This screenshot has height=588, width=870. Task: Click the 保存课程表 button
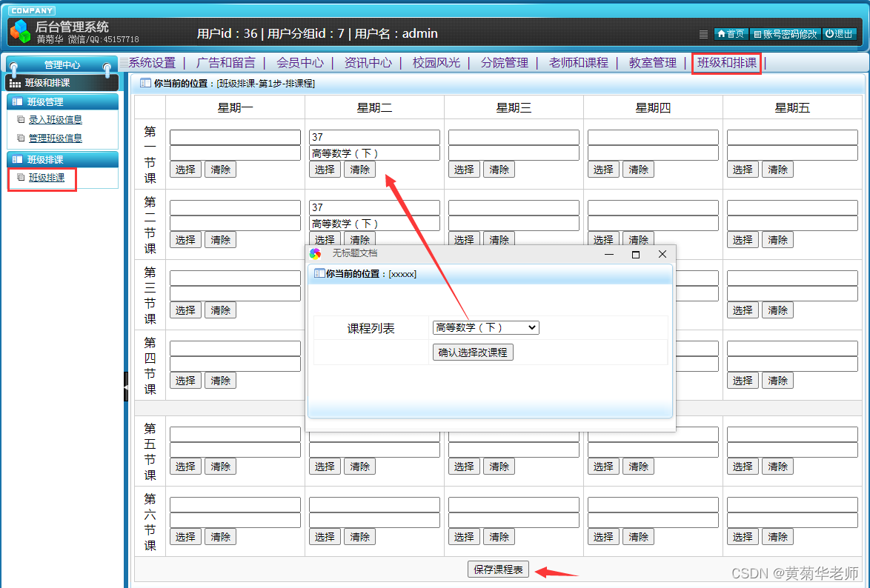pos(498,569)
